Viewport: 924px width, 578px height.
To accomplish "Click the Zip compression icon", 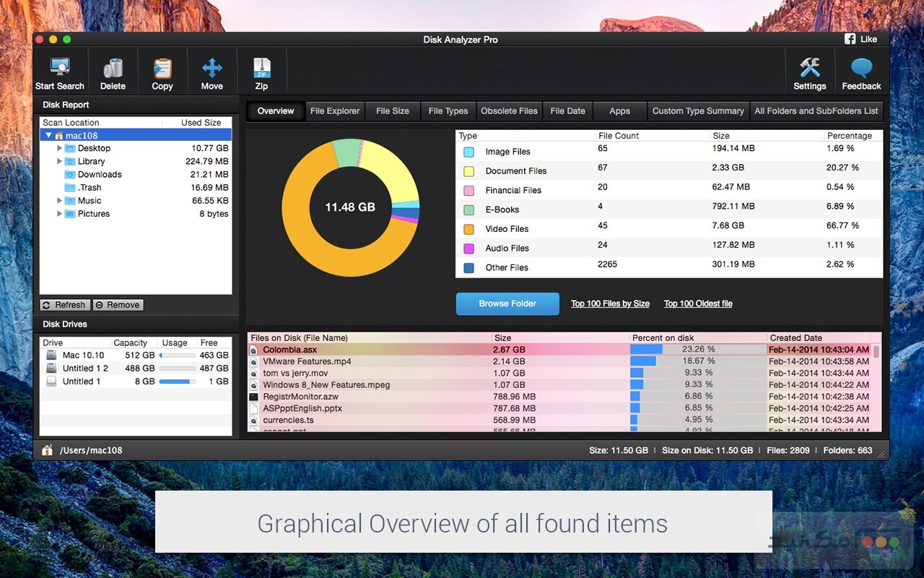I will pyautogui.click(x=261, y=70).
